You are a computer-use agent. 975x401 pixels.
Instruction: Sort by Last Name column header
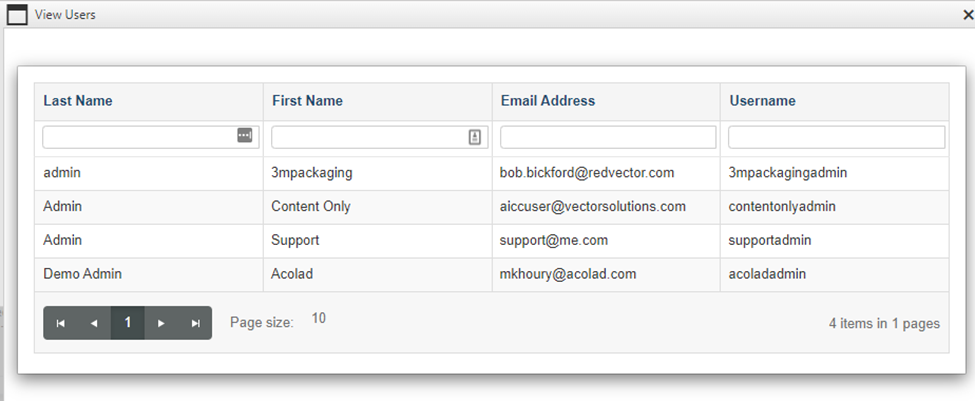[78, 101]
